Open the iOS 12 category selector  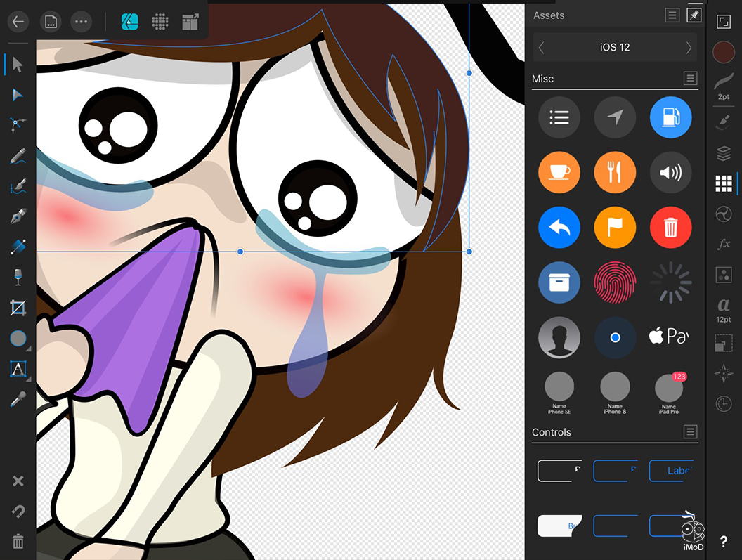tap(615, 48)
